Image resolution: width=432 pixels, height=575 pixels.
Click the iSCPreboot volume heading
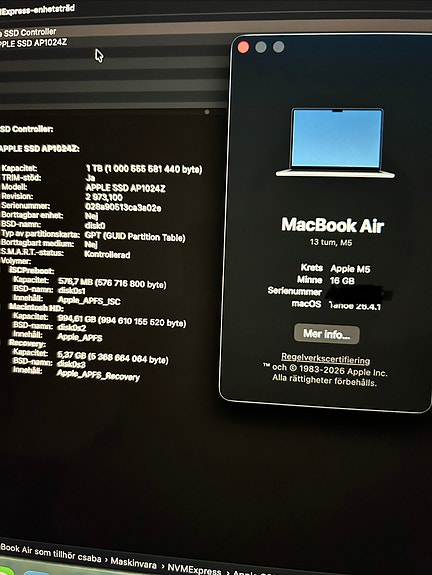(32, 271)
